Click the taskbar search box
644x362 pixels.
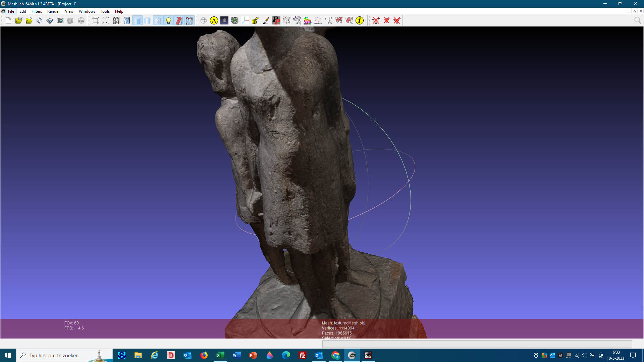[64, 355]
